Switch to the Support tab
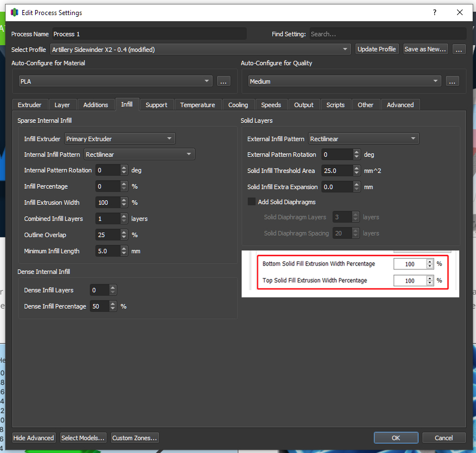The image size is (476, 453). click(x=156, y=105)
